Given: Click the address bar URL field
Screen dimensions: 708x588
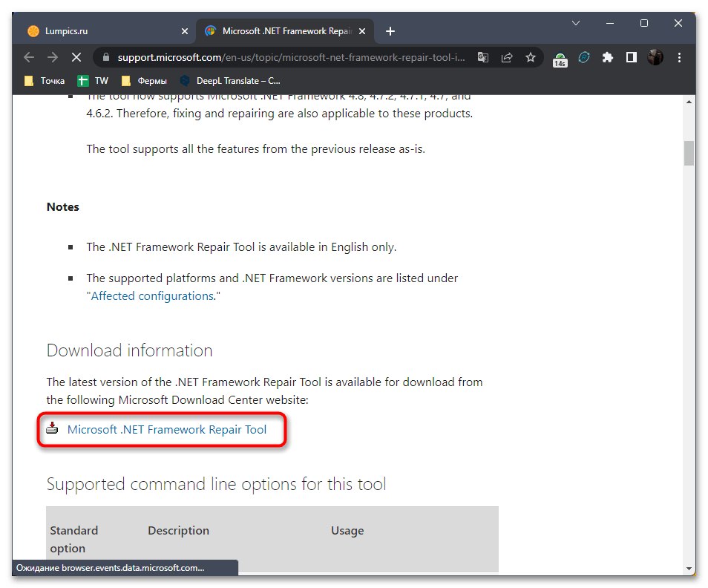Looking at the screenshot, I should [291, 57].
